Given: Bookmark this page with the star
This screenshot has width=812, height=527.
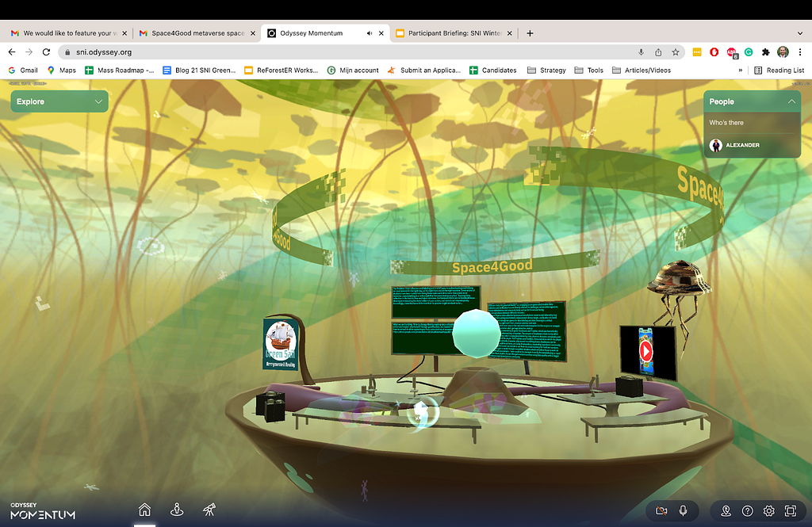Looking at the screenshot, I should pos(676,52).
